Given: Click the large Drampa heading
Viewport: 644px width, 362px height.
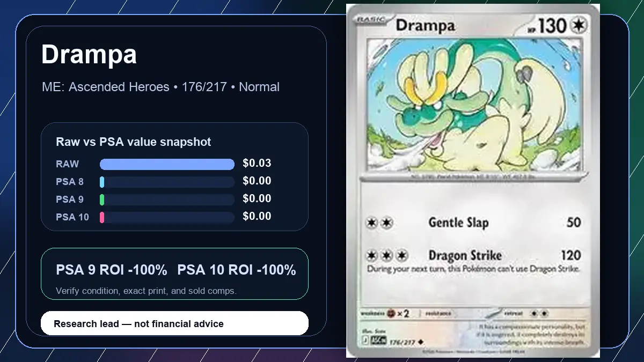Looking at the screenshot, I should tap(89, 55).
